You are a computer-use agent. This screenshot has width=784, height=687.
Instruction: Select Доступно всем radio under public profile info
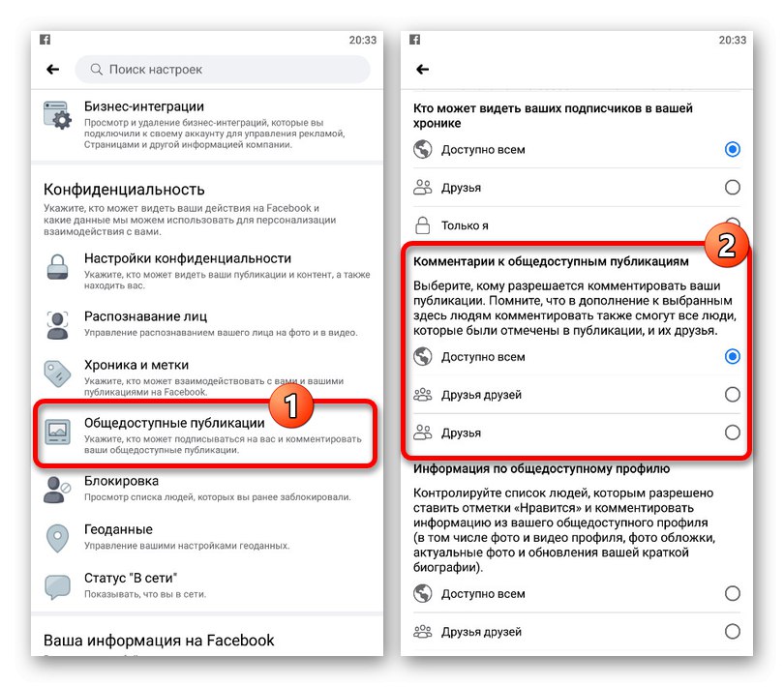pyautogui.click(x=732, y=593)
